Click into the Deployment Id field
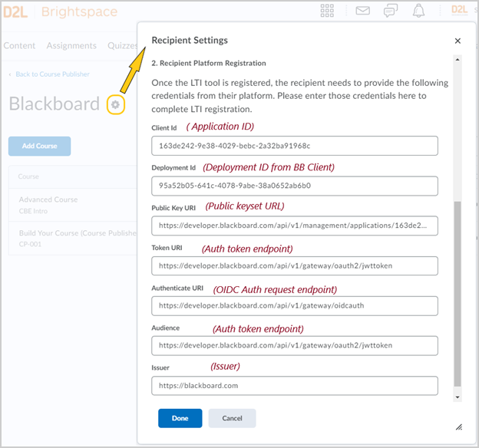 coord(295,186)
